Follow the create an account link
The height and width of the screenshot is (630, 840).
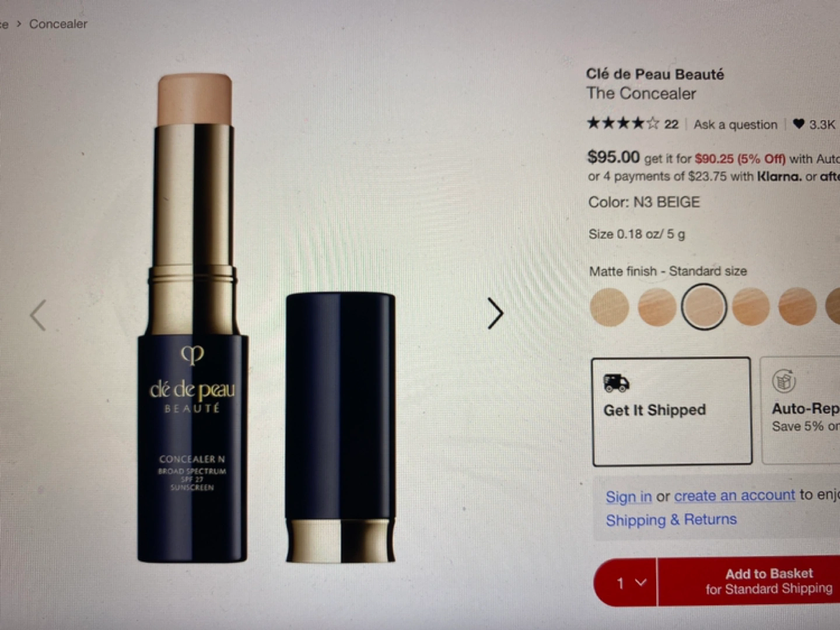pyautogui.click(x=734, y=495)
